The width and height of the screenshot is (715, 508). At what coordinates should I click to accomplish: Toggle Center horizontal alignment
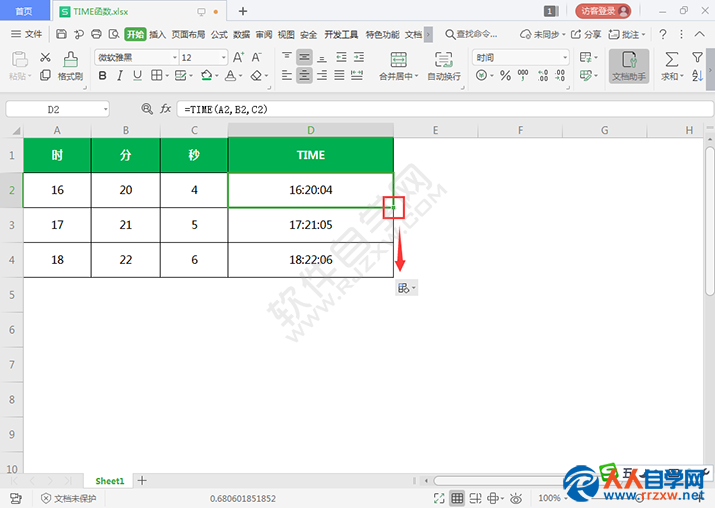coord(304,75)
